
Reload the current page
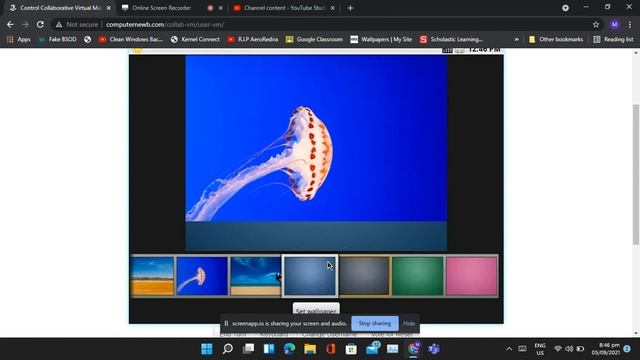[x=40, y=24]
